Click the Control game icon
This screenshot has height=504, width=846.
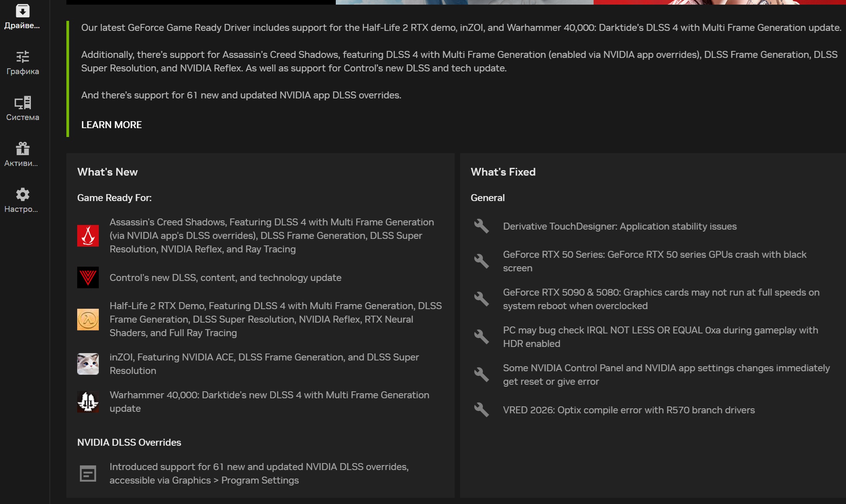[88, 277]
